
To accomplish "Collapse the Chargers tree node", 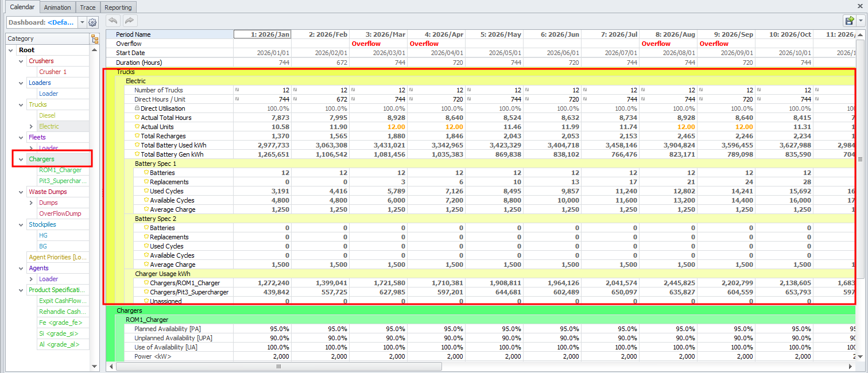I will [x=21, y=159].
